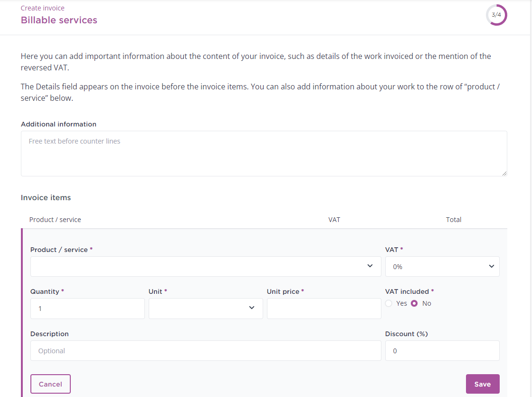Viewport: 532px width, 397px height.
Task: Select No for VAT included
Action: tap(414, 303)
